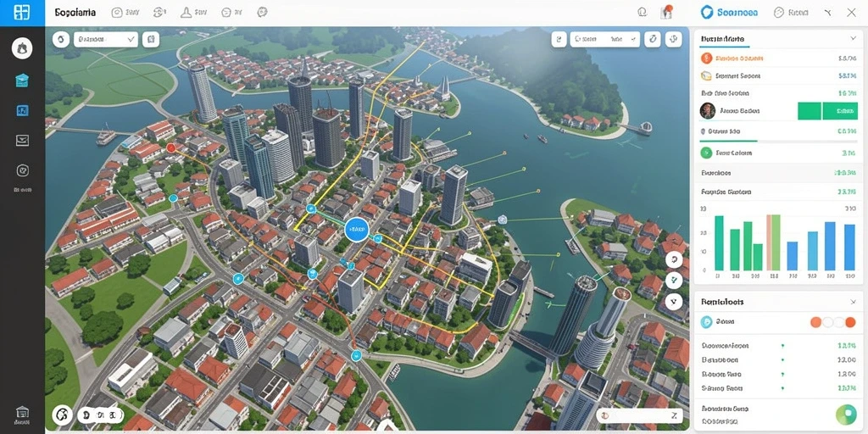868x434 pixels.
Task: Open the white circular icon atop the sidebar
Action: tap(21, 48)
